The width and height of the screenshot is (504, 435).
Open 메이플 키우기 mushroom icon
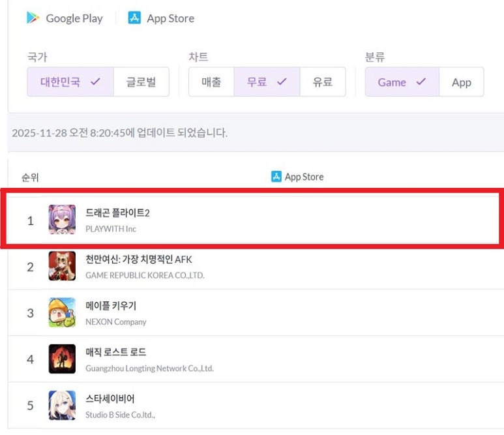(62, 312)
